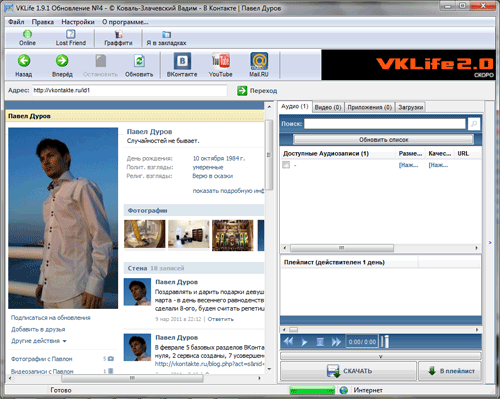The image size is (500, 399).
Task: Click the VKLife 2.0 banner
Action: (x=408, y=65)
